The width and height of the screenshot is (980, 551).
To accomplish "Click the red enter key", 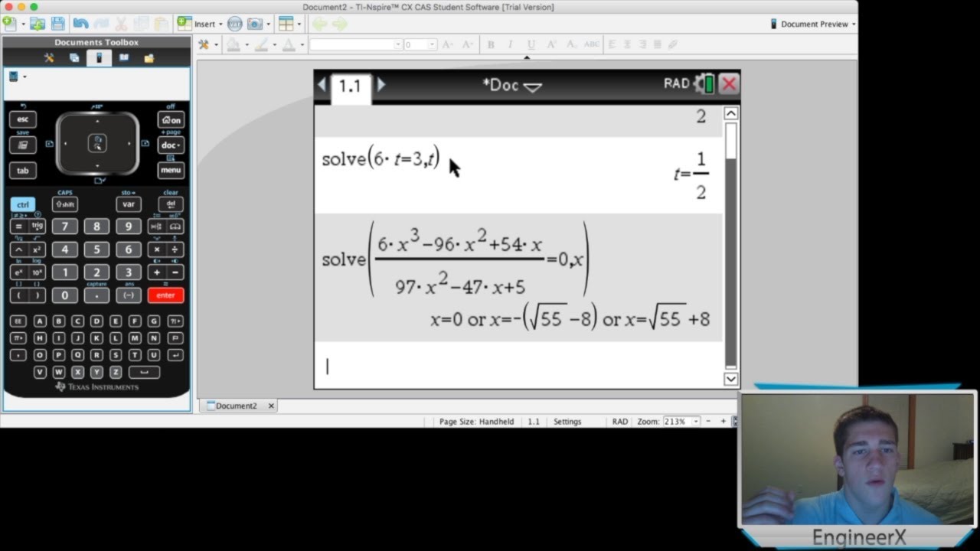I will point(165,295).
